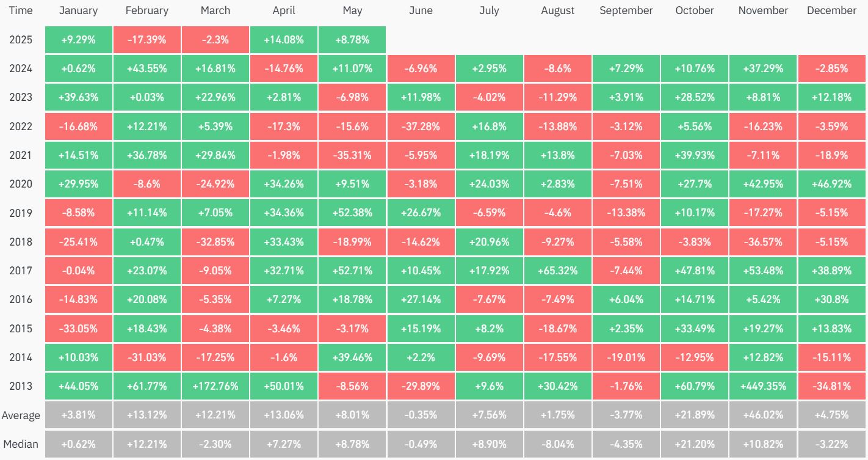Select the Average row label
Screen dimensions: 868x460
coord(21,415)
